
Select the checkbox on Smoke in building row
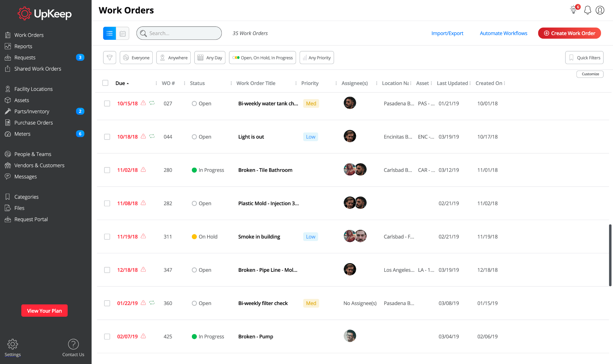point(107,236)
